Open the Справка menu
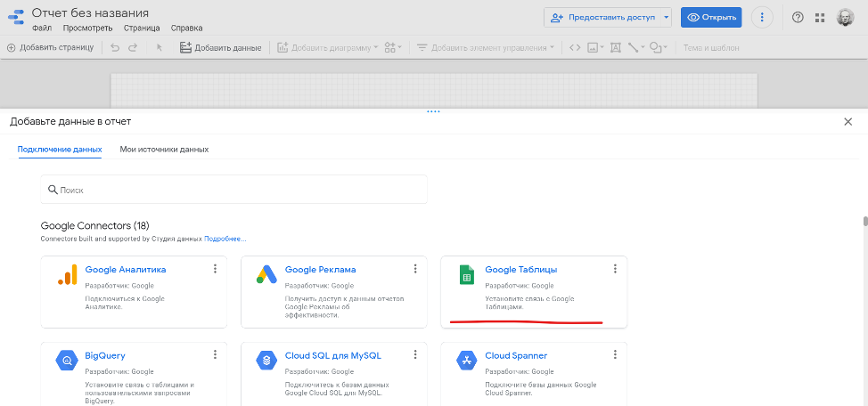The height and width of the screenshot is (406, 868). (x=186, y=28)
